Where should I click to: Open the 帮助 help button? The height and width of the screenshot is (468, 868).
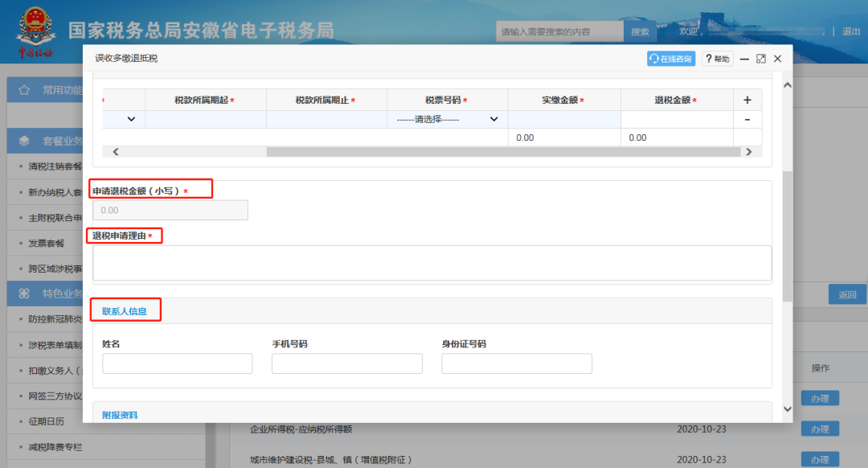[x=717, y=59]
